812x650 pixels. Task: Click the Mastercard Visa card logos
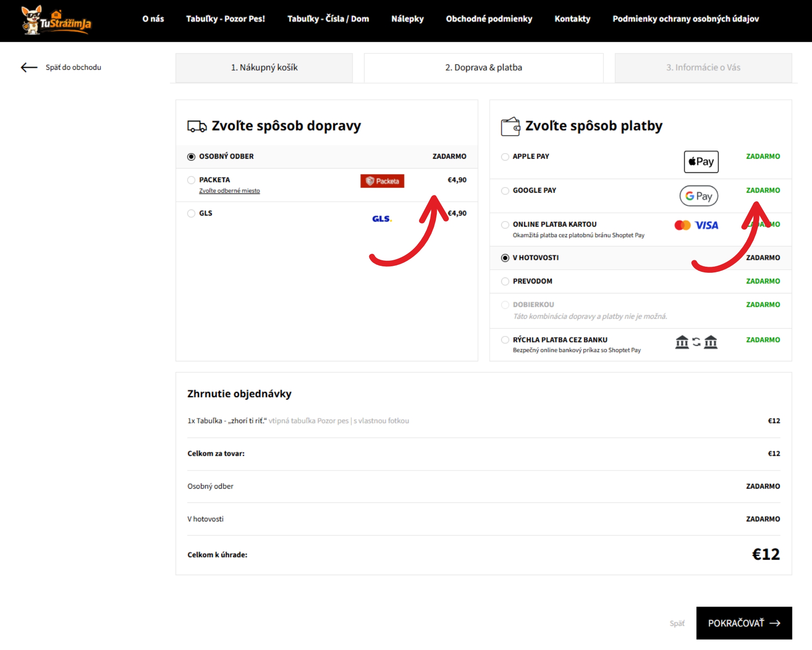click(x=696, y=225)
